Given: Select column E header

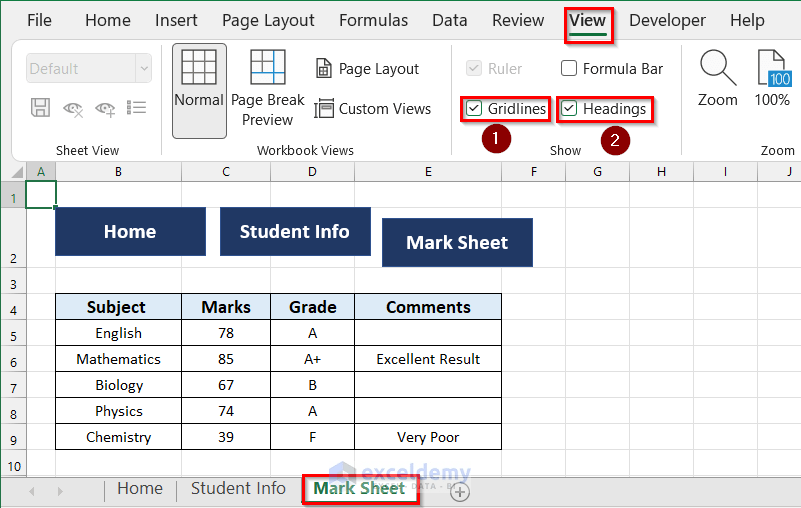Looking at the screenshot, I should [x=428, y=172].
